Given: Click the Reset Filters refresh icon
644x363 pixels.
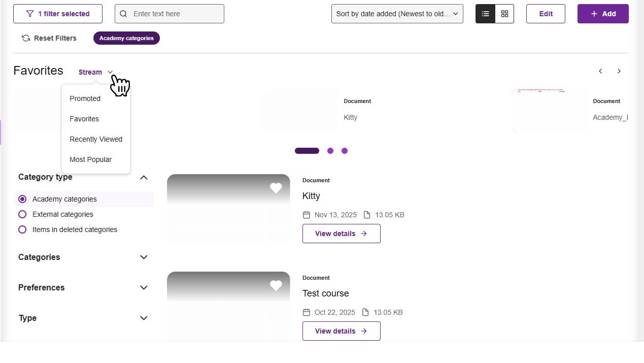Looking at the screenshot, I should pos(26,38).
